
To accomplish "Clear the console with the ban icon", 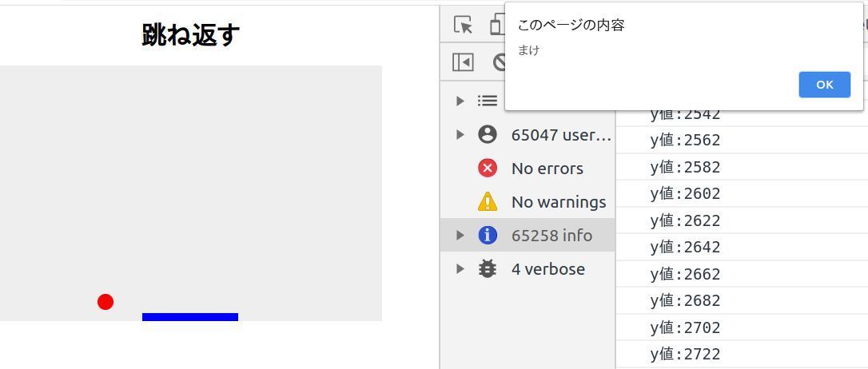I will pyautogui.click(x=500, y=62).
